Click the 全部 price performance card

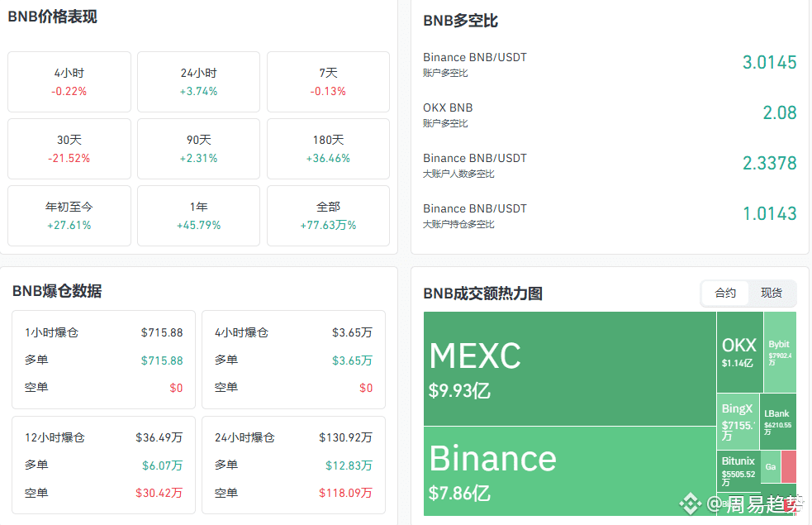[x=328, y=216]
